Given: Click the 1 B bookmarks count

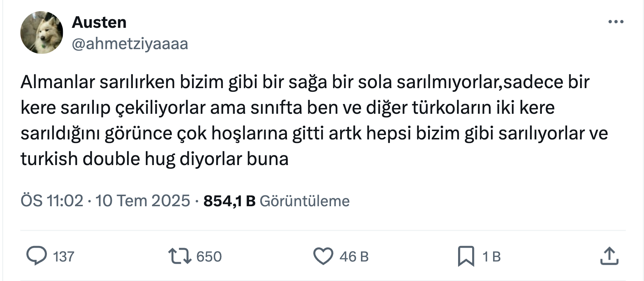Looking at the screenshot, I should [x=492, y=257].
